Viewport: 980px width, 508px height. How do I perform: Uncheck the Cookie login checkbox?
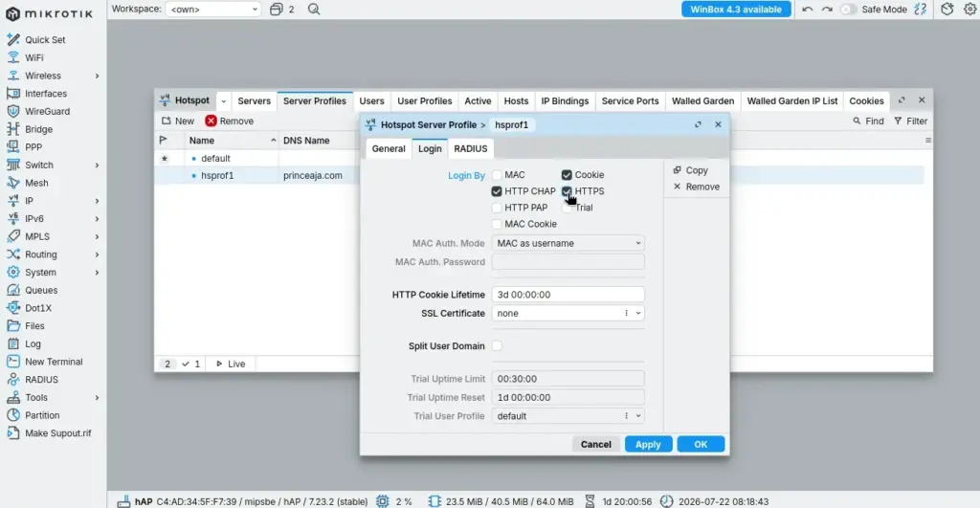pos(567,175)
